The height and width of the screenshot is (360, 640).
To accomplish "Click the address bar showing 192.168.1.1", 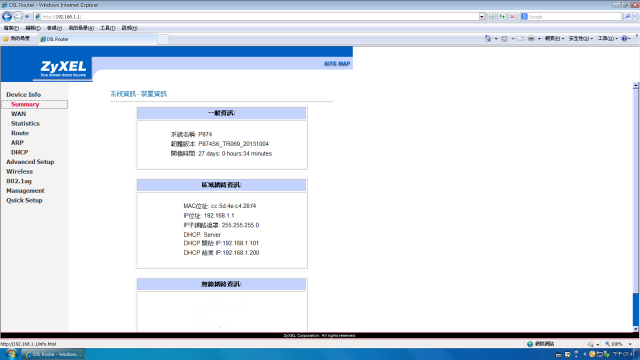I will pos(257,17).
